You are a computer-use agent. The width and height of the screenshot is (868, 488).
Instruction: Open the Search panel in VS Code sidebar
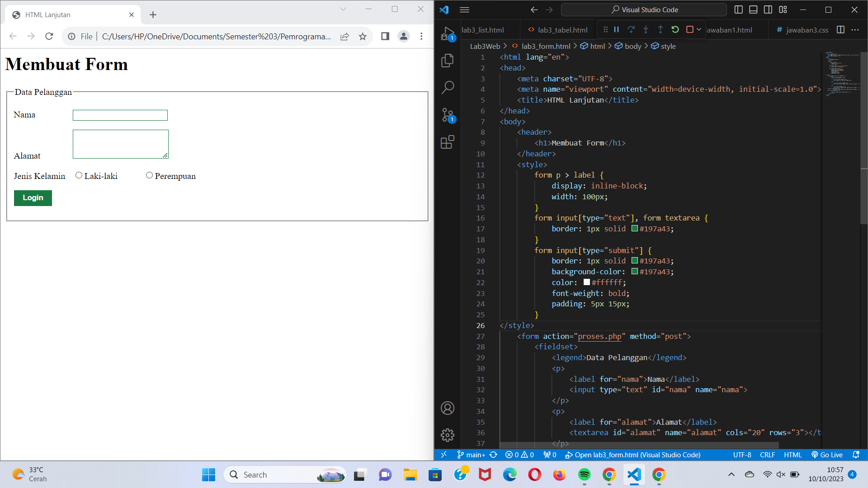click(x=448, y=87)
